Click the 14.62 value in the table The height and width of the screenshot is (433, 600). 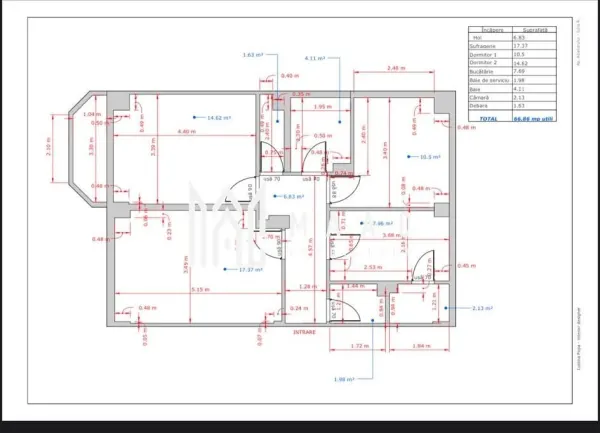(x=520, y=63)
